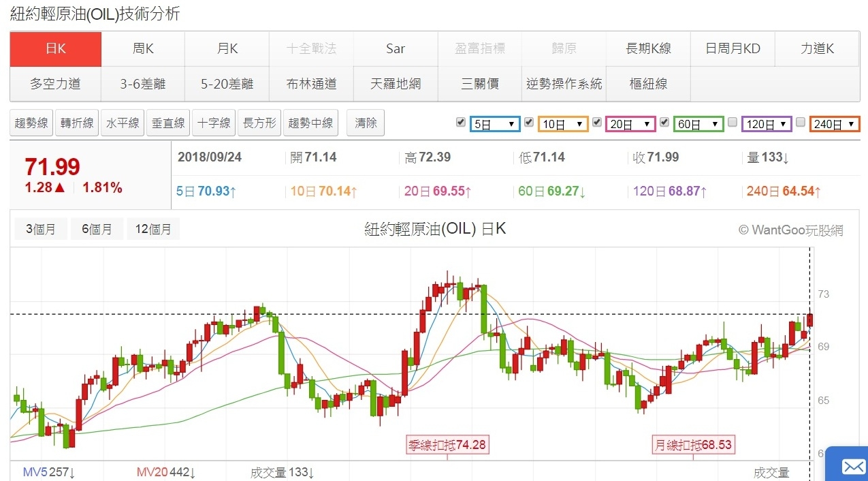Select the 長方形 rectangle tool

[x=259, y=123]
